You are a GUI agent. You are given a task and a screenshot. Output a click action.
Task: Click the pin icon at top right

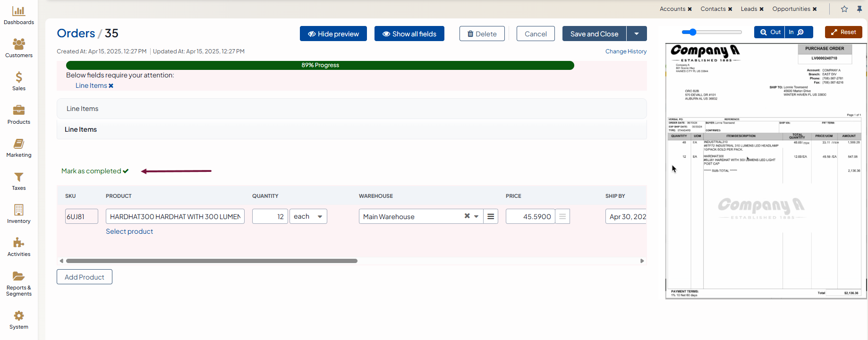tap(859, 9)
